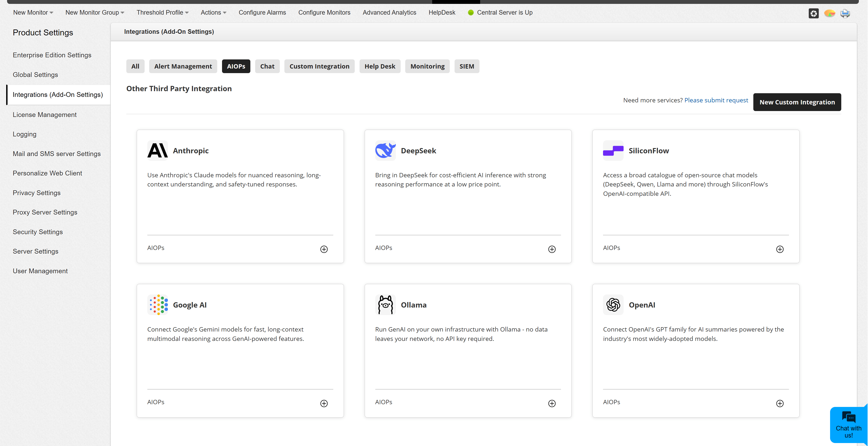Click the DeepSeek whale logo
Viewport: 868px width, 446px height.
pyautogui.click(x=385, y=150)
